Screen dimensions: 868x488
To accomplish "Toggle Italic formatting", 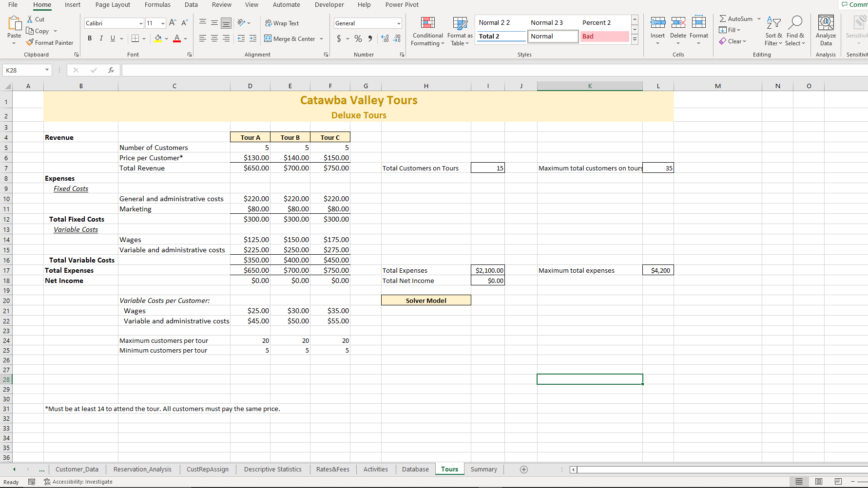I will tap(101, 38).
